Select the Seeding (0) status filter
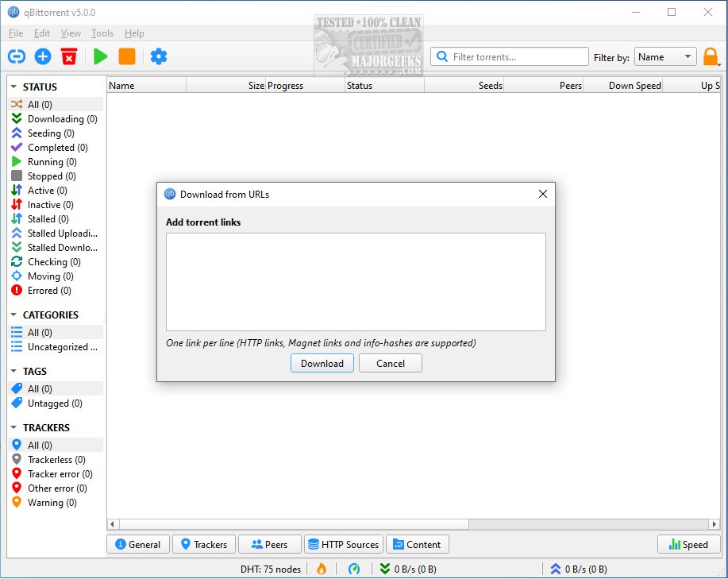Viewport: 728px width, 579px height. [x=56, y=133]
